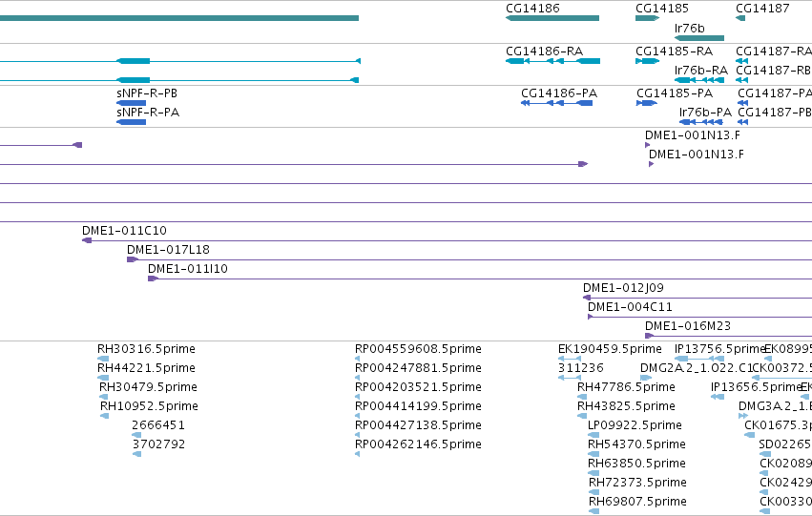Image resolution: width=812 pixels, height=516 pixels.
Task: Click the RP004247881.5prime label
Action: [419, 368]
